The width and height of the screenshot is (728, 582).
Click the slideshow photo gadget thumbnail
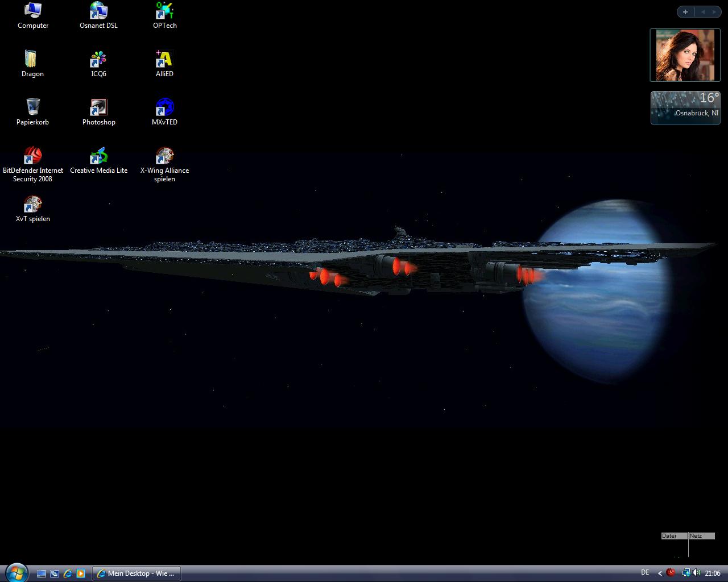[x=685, y=55]
